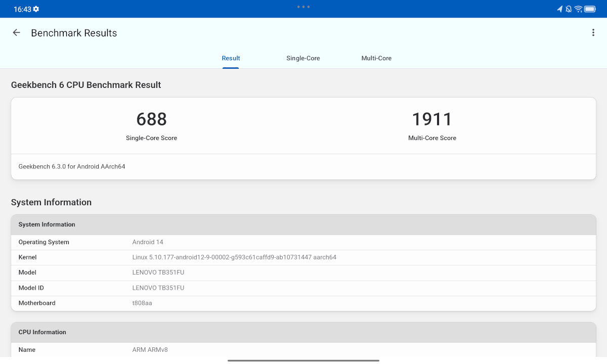
Task: Tap the Name row label
Action: click(x=27, y=350)
